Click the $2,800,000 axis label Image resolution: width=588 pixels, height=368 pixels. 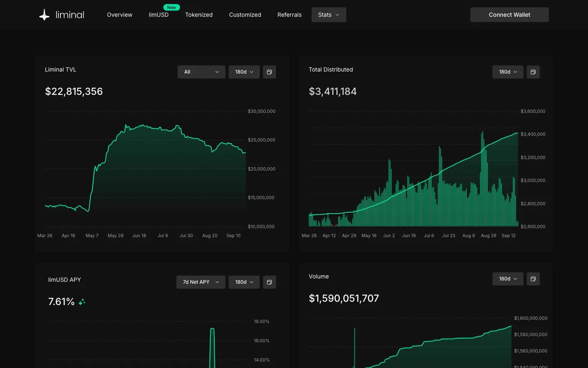(x=533, y=204)
